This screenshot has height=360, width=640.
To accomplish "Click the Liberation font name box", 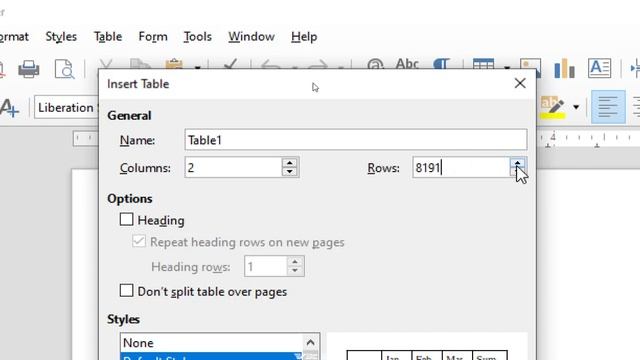I will coord(67,108).
